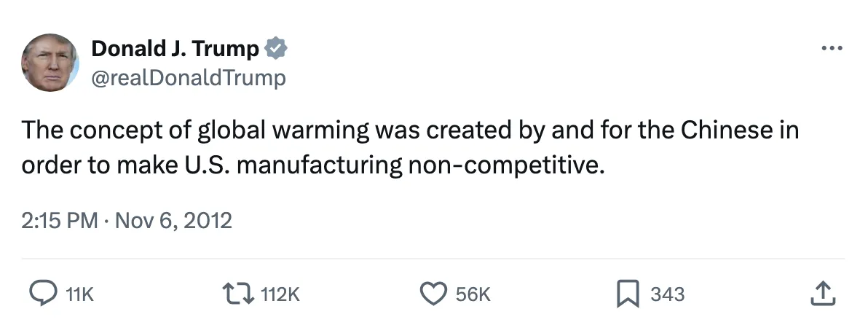Click the share upload arrow icon
The width and height of the screenshot is (868, 325).
(821, 294)
